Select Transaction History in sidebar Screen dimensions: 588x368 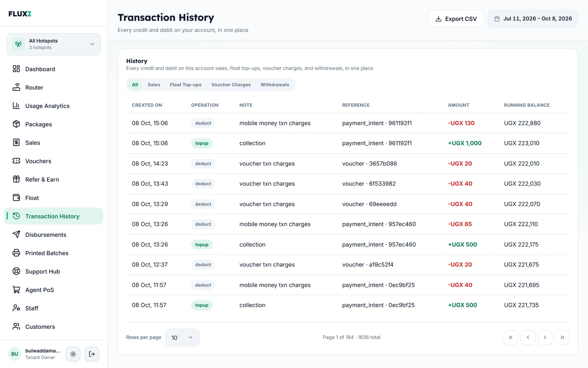[x=54, y=216]
